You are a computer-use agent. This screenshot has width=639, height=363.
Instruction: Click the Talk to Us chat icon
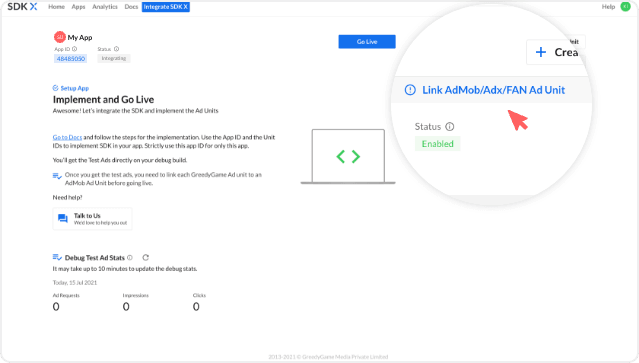63,218
